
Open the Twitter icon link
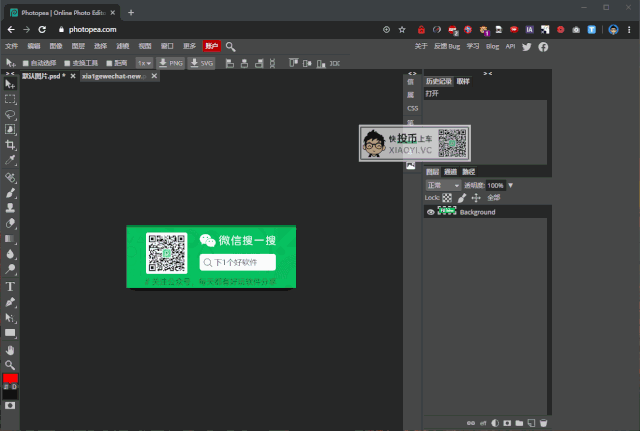527,46
